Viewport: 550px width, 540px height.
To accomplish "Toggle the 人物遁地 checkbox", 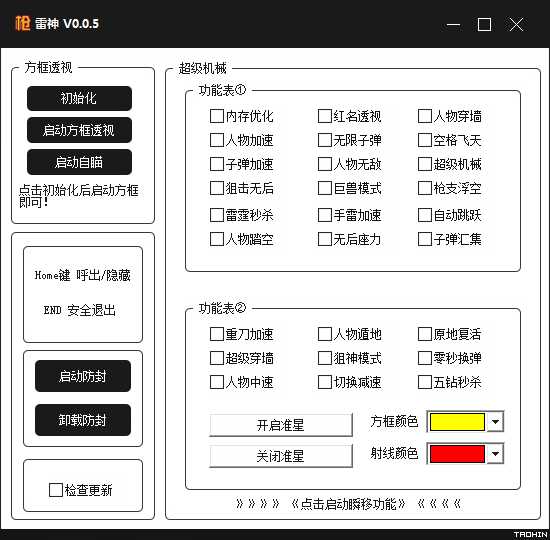I will [x=324, y=334].
